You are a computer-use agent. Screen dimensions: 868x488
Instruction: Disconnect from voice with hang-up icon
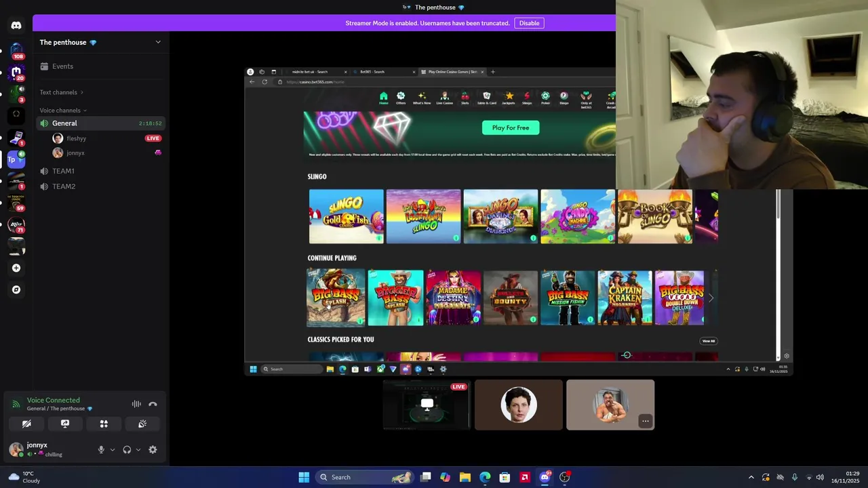coord(153,404)
